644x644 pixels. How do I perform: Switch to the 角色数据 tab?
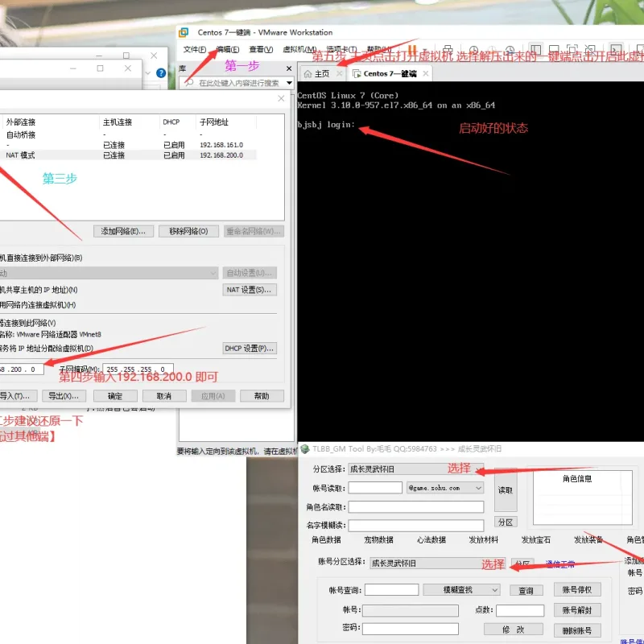(x=326, y=539)
